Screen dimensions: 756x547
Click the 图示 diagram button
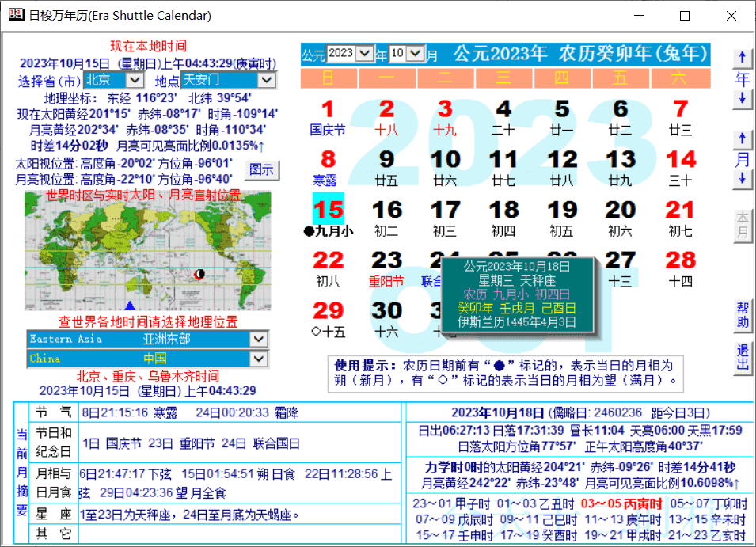coord(261,169)
